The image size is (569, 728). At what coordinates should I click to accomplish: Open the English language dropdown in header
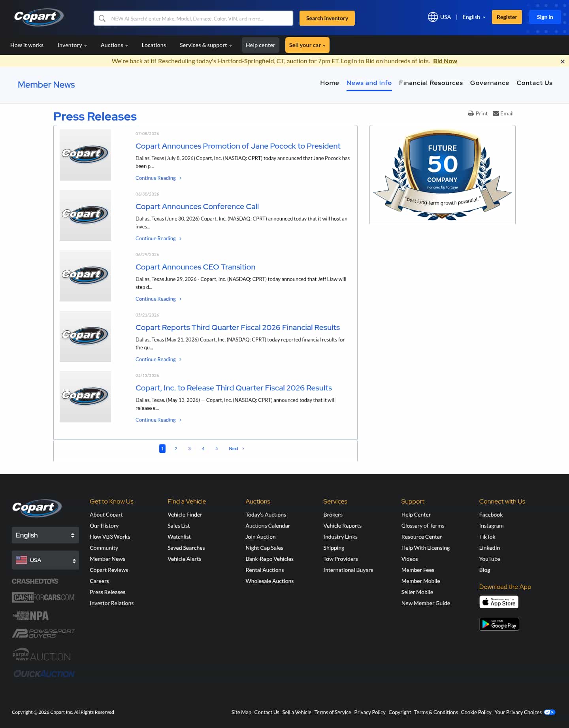(x=474, y=17)
